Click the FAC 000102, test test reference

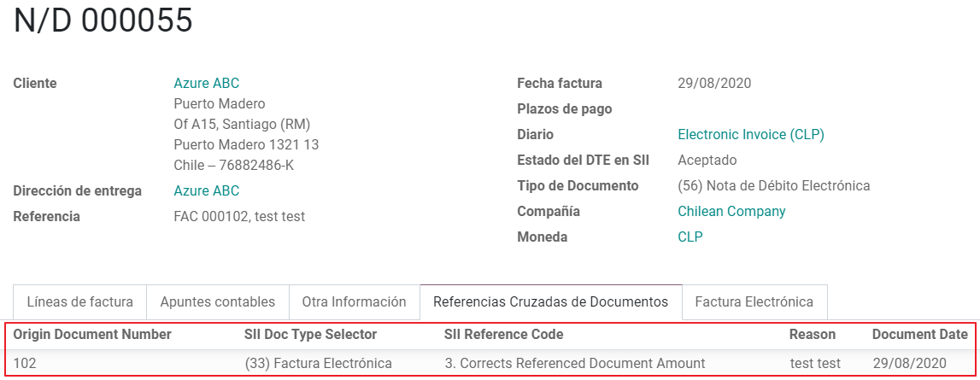point(239,217)
